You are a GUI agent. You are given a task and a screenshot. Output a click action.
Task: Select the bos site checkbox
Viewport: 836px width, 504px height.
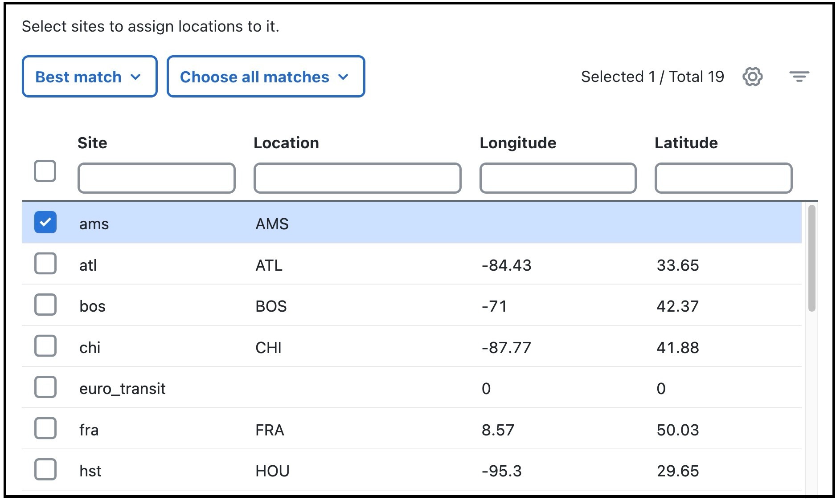[x=45, y=305]
